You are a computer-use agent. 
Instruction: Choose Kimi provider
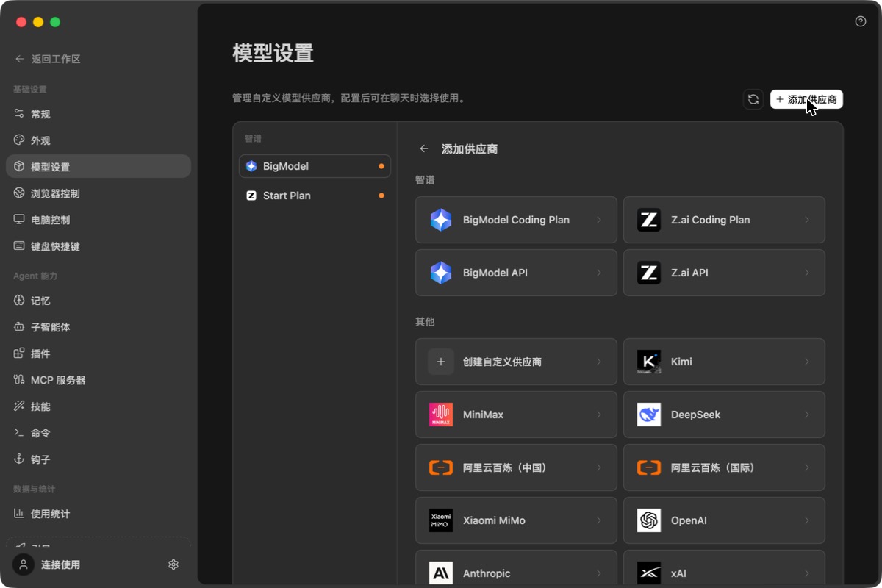(x=724, y=362)
